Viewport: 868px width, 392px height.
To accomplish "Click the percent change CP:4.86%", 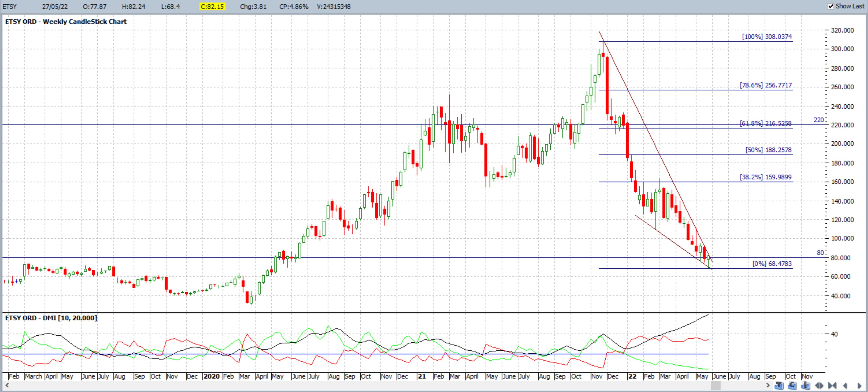I will pyautogui.click(x=294, y=6).
